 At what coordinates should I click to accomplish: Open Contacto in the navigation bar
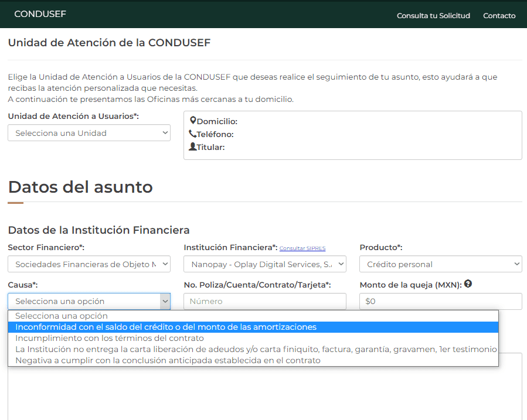click(x=499, y=15)
